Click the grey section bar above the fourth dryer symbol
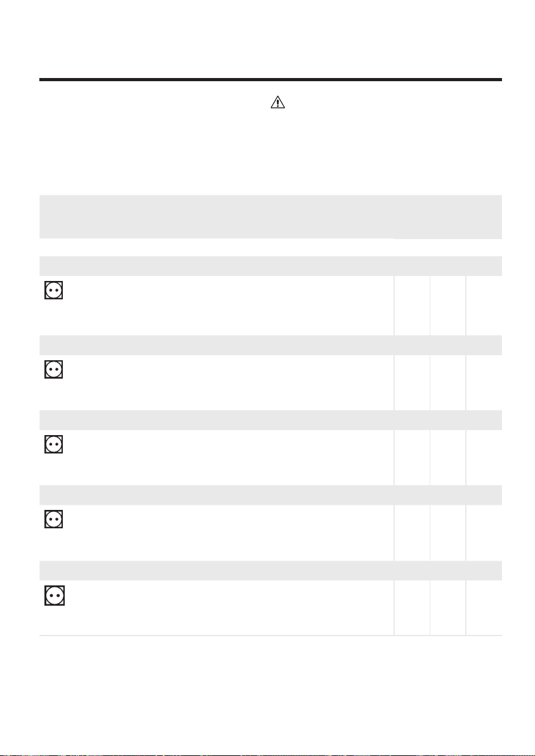The width and height of the screenshot is (535, 756). (x=270, y=495)
